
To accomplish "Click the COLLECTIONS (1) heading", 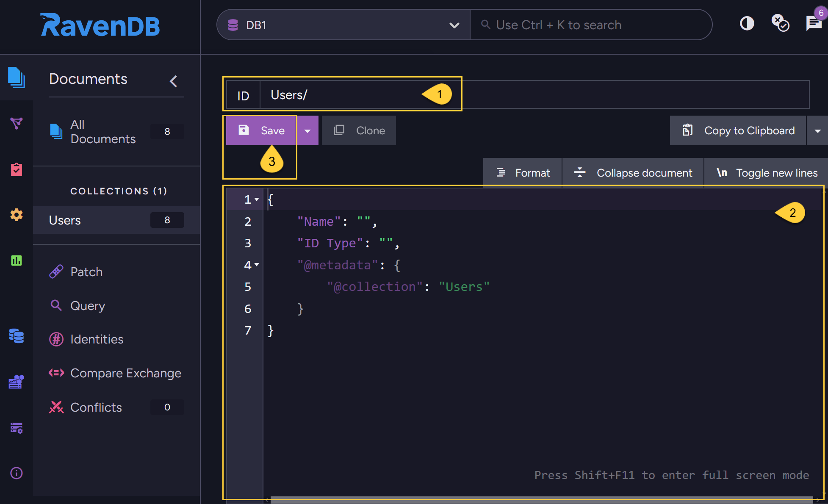I will coord(119,191).
